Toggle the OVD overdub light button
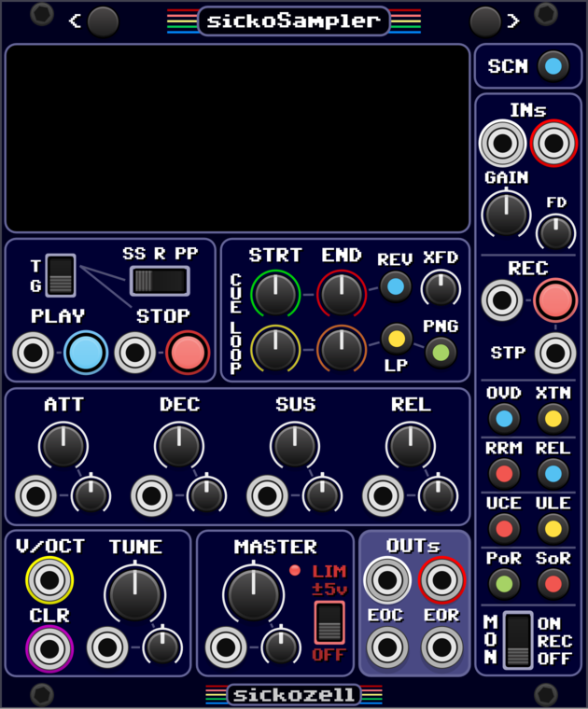Image resolution: width=588 pixels, height=709 pixels. 504,419
